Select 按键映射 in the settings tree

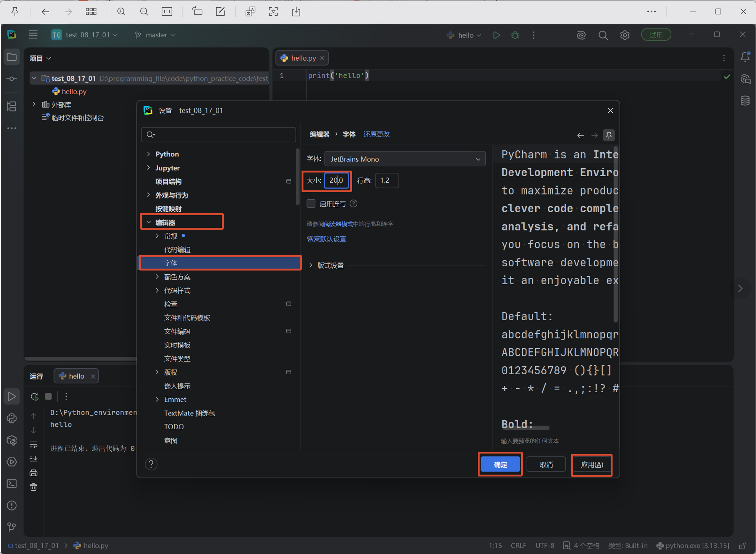169,209
